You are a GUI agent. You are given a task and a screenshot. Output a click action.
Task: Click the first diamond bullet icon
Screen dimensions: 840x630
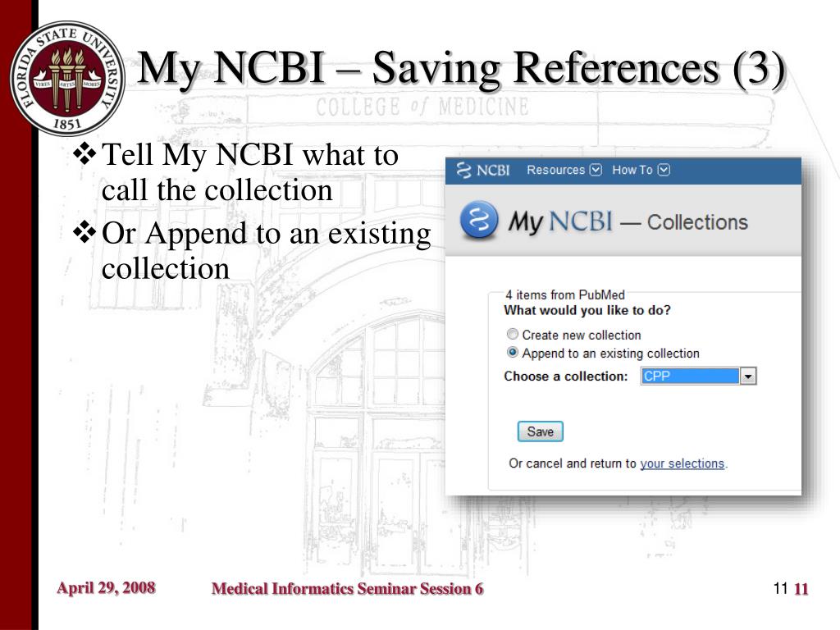[84, 154]
